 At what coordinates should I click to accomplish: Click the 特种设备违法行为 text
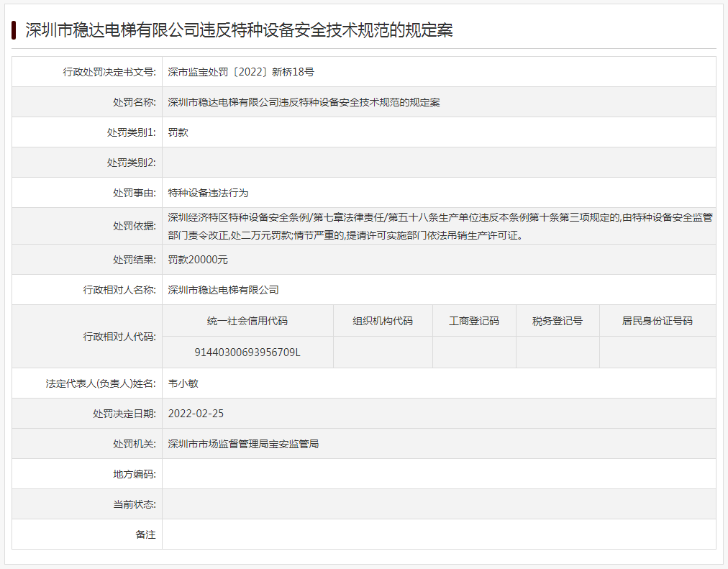click(208, 193)
